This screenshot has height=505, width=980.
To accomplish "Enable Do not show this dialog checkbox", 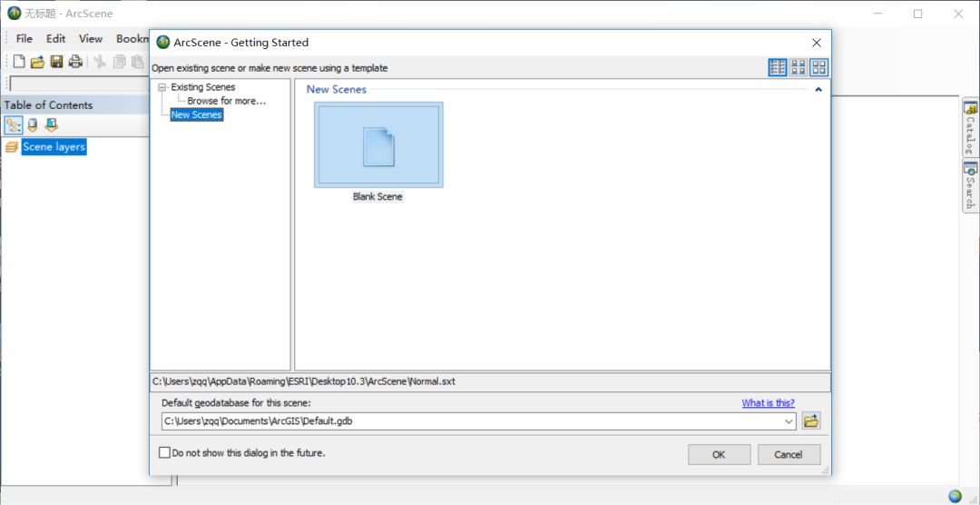I will [164, 452].
